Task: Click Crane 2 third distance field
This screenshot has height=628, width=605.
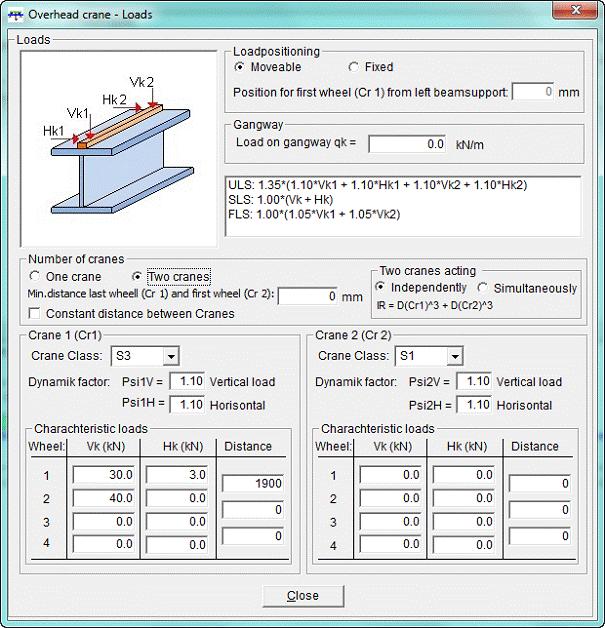Action: tap(540, 536)
